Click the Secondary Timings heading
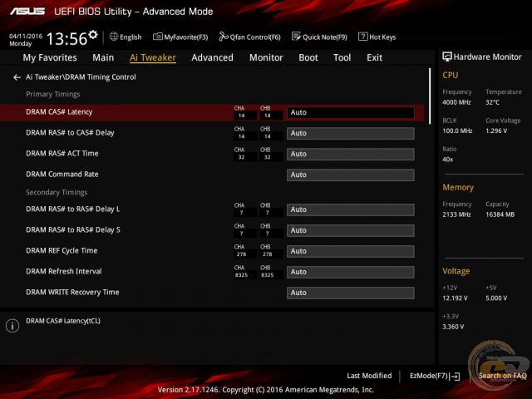 (x=57, y=192)
